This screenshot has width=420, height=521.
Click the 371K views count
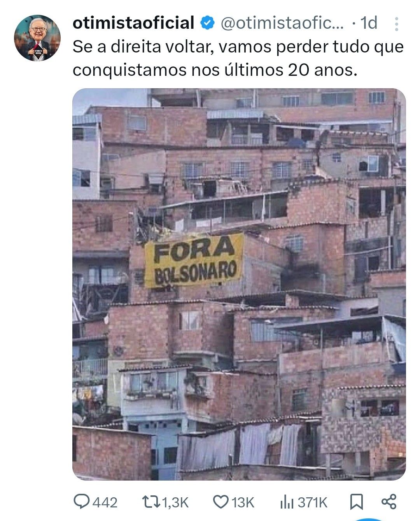(x=313, y=502)
